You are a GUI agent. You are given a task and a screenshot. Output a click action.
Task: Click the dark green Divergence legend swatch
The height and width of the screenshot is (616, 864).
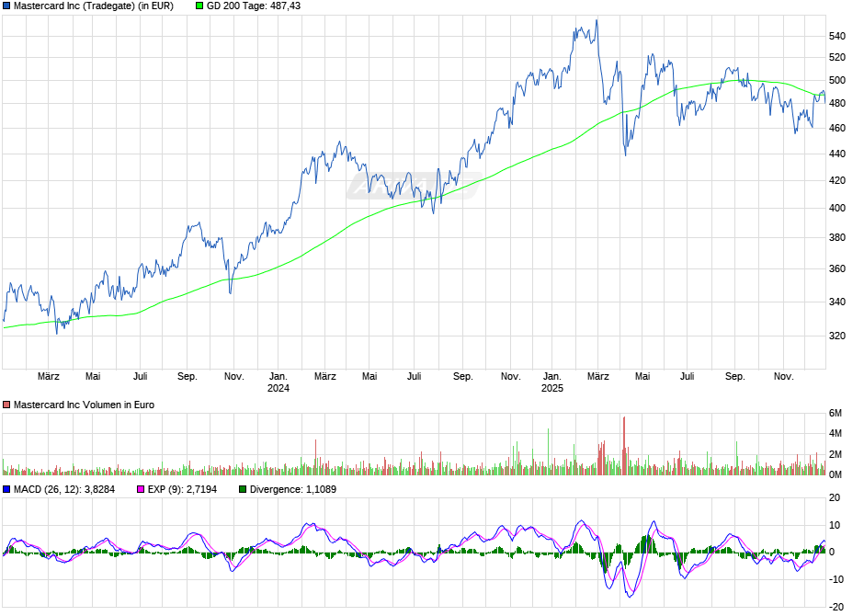pyautogui.click(x=243, y=489)
